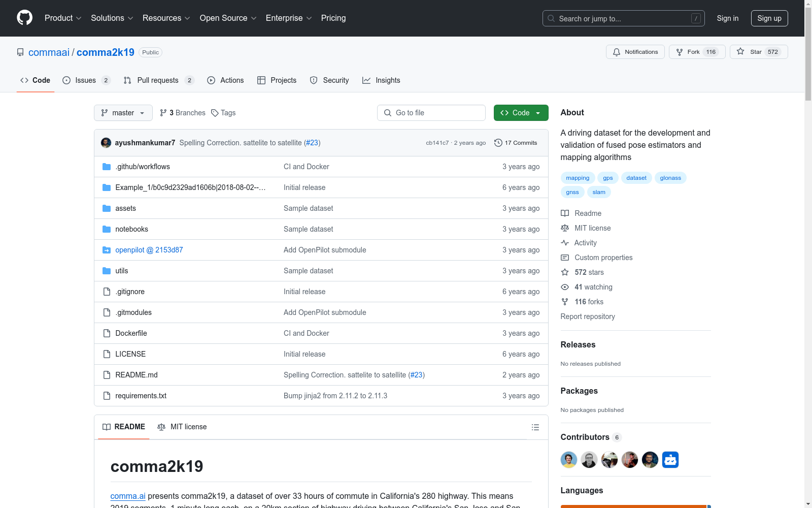Screen dimensions: 812x508
Task: Click the book icon next to Readme
Action: coord(565,213)
